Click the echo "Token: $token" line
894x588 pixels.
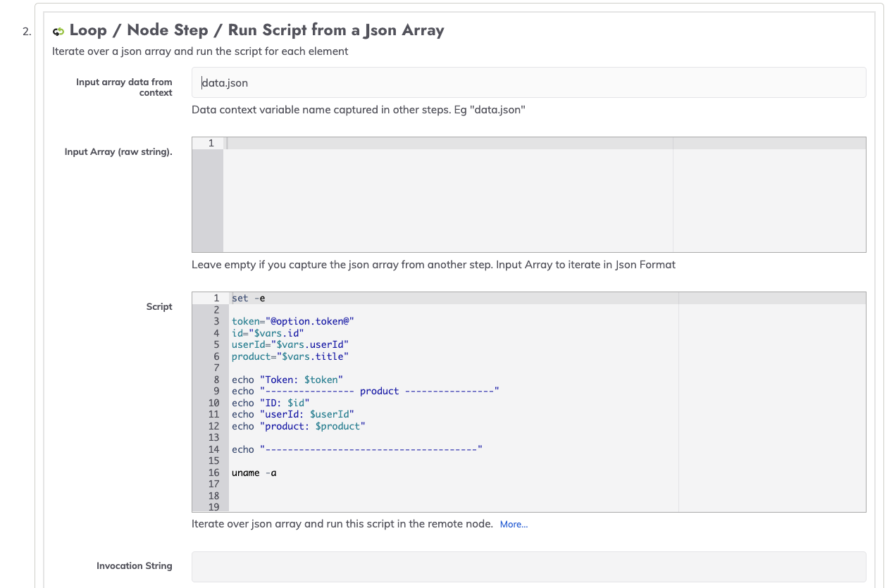[x=287, y=380]
